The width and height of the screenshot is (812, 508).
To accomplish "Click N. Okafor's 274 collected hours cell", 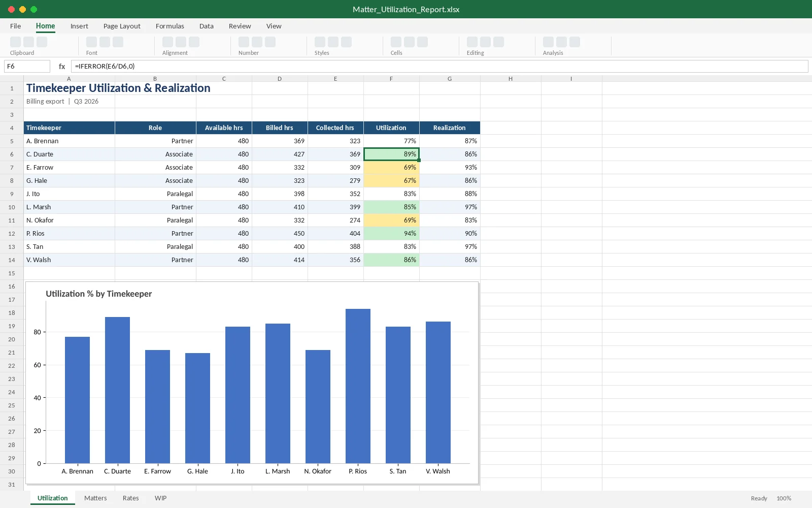I will pyautogui.click(x=335, y=220).
